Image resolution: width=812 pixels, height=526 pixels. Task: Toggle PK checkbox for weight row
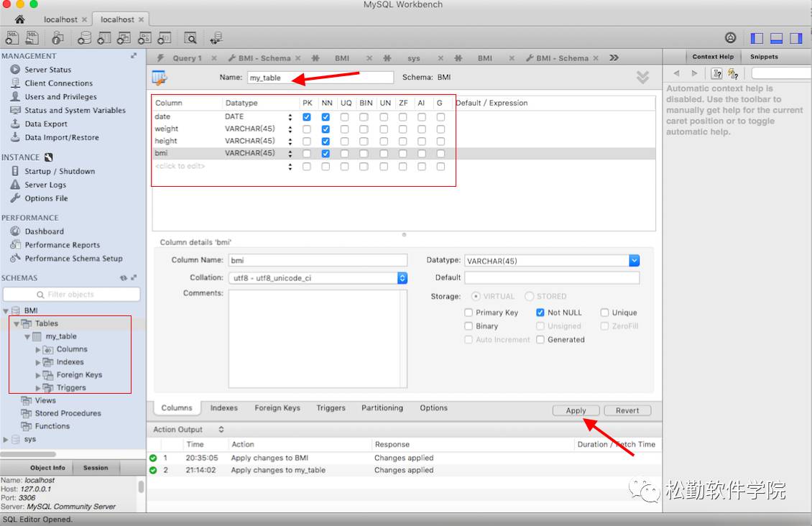(307, 129)
